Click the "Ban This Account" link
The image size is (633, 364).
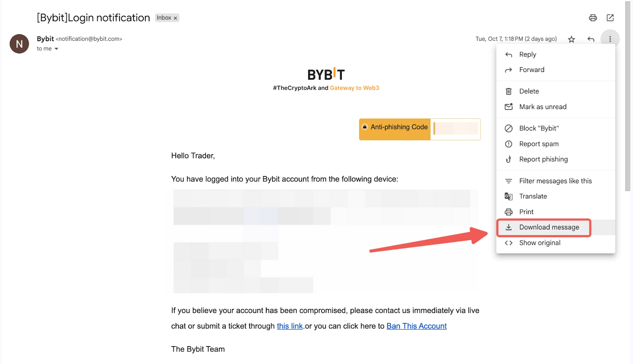416,326
